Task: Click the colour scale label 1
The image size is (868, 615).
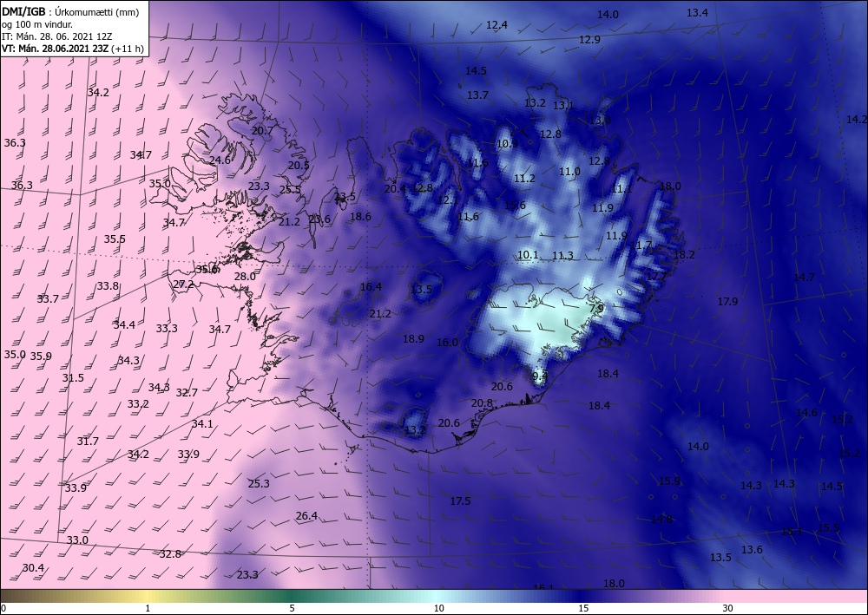Action: 148,609
